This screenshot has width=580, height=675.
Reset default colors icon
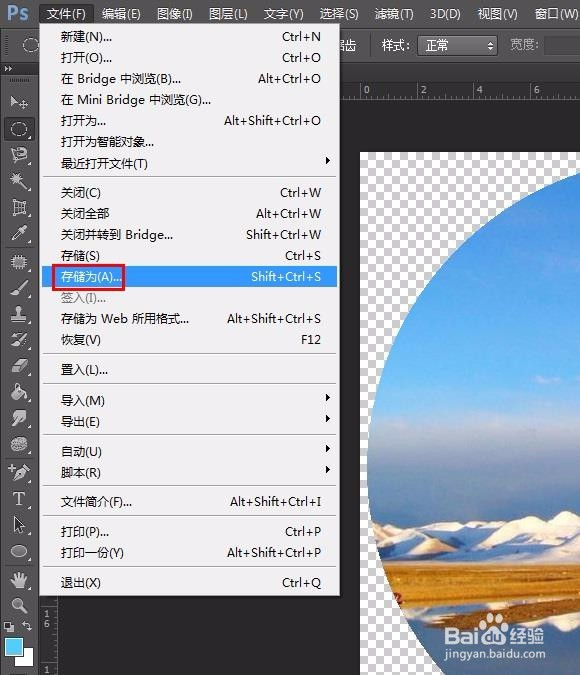coord(9,626)
